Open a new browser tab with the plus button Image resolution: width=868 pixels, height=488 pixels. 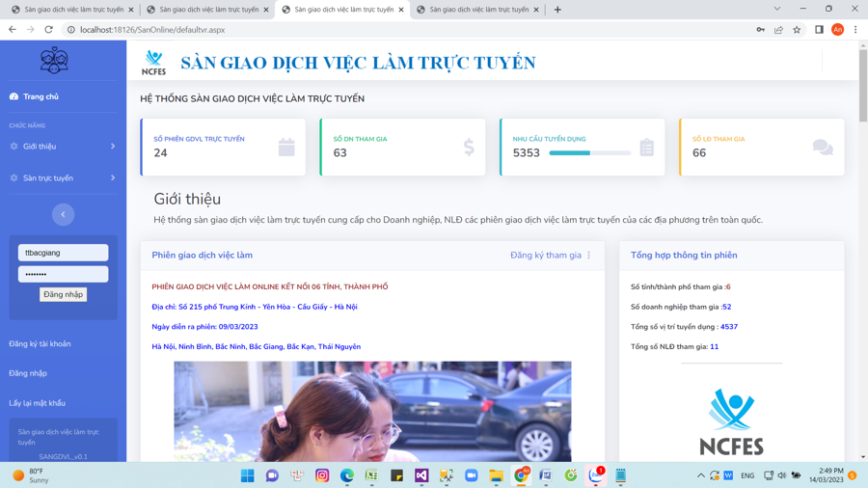[557, 10]
